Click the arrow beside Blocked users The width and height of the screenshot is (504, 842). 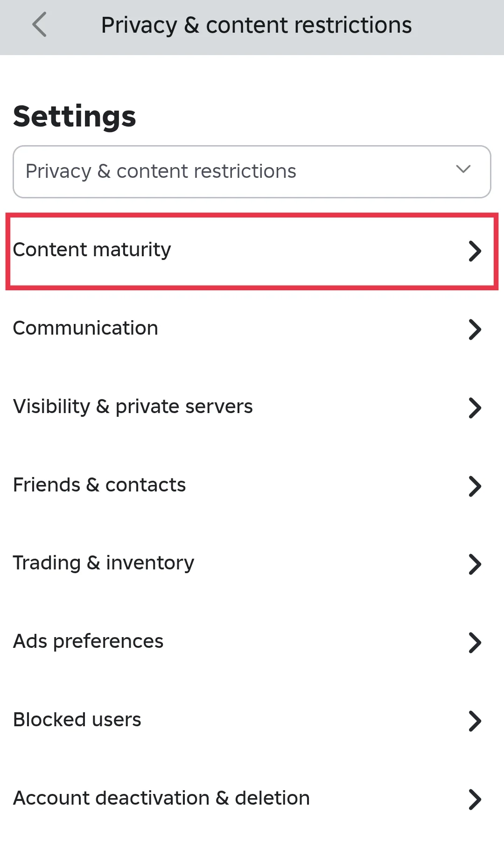point(475,721)
